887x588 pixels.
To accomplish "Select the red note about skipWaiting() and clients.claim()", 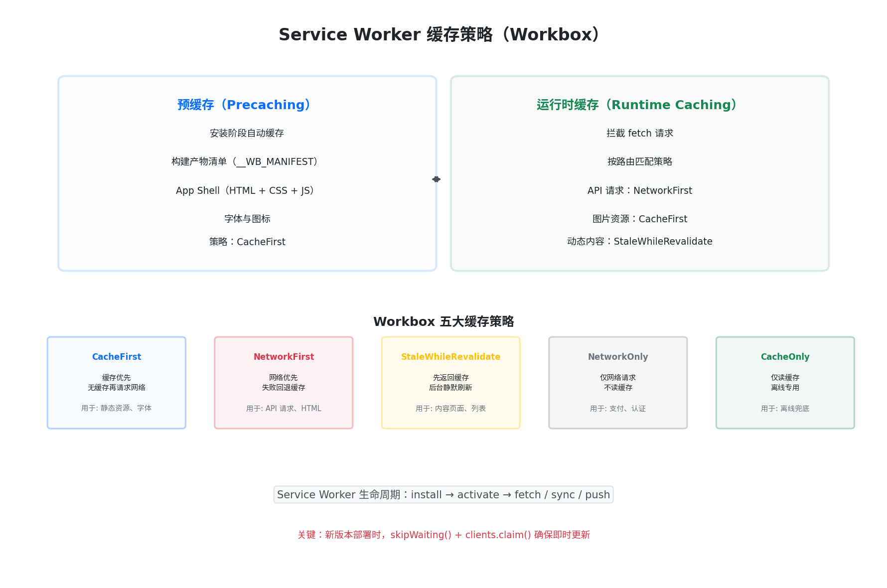I will (443, 535).
